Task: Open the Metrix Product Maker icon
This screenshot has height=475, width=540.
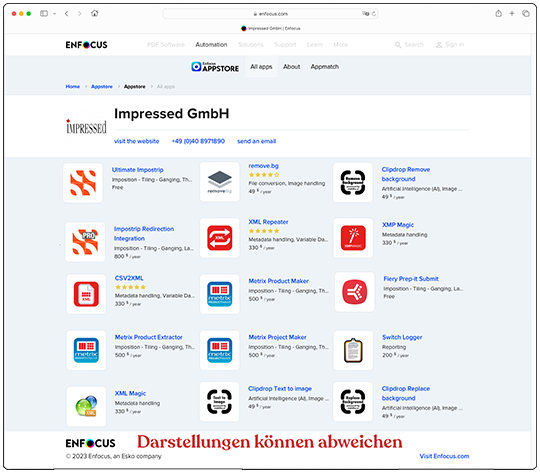Action: click(x=219, y=294)
